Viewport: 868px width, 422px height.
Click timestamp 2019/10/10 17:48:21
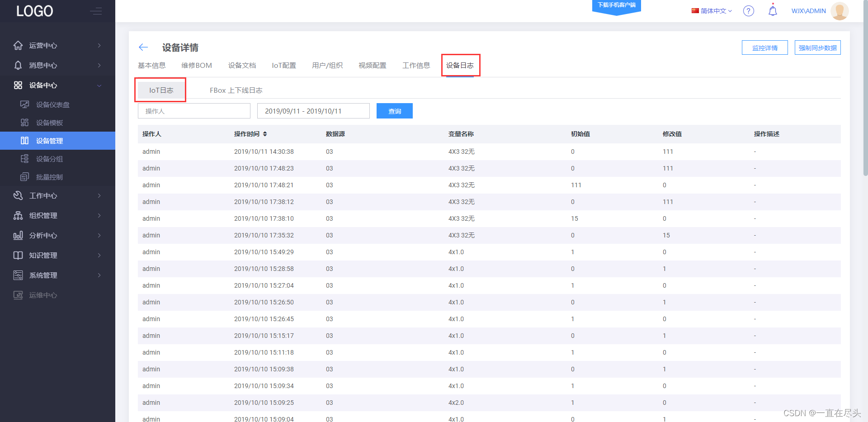pyautogui.click(x=264, y=185)
